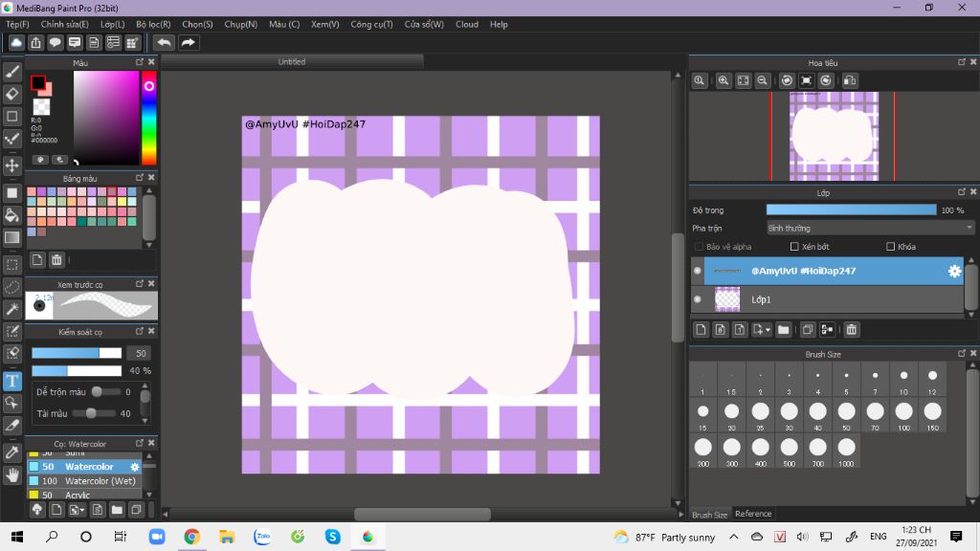980x551 pixels.
Task: Expand the add layer dropdown arrow
Action: point(767,330)
